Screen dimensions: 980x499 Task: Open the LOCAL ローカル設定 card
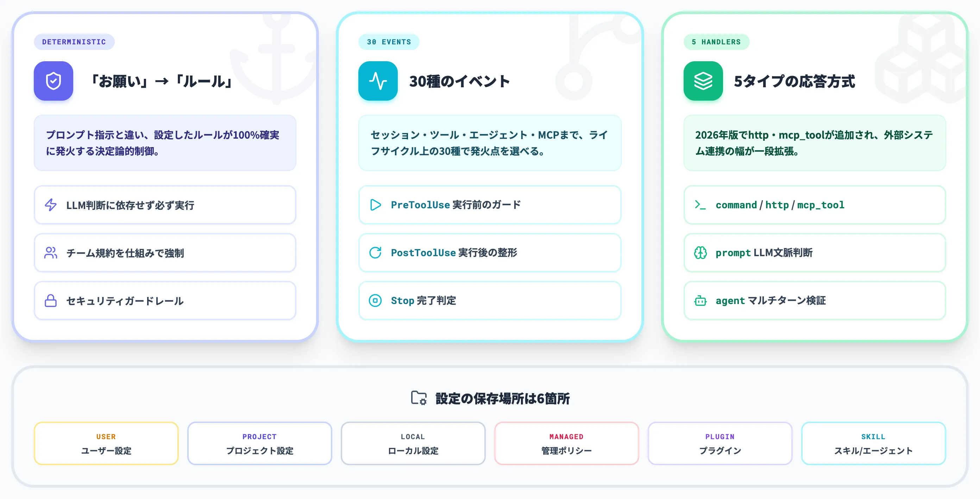413,443
